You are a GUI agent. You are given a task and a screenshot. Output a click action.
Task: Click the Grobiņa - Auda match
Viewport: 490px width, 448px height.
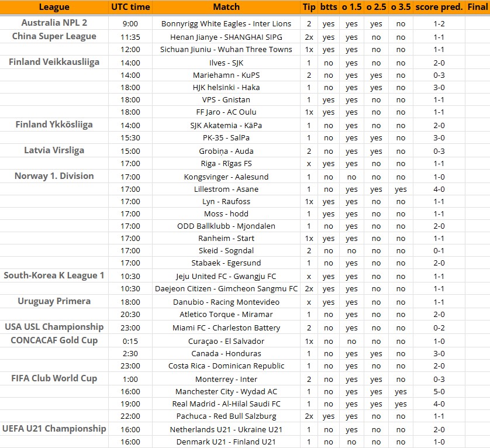[226, 151]
